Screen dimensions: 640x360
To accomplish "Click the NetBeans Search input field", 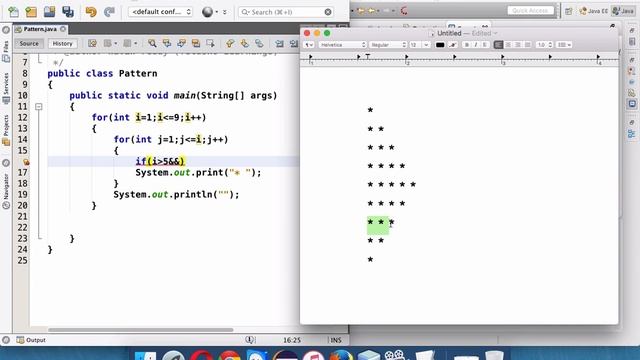I will [286, 12].
